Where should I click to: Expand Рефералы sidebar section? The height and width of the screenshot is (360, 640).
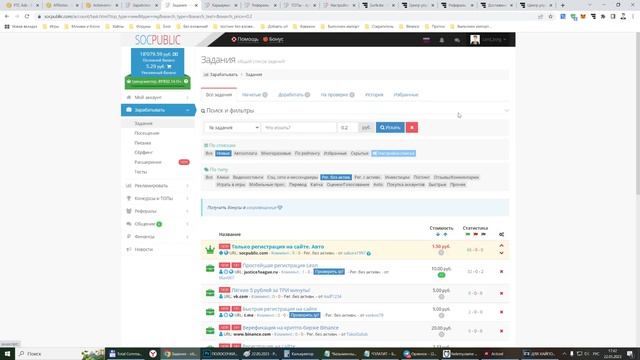158,211
